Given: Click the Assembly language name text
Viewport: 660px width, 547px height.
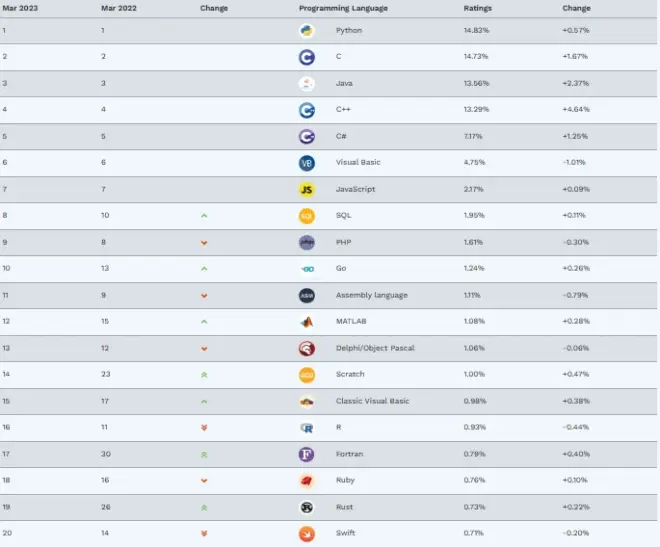Looking at the screenshot, I should 372,295.
